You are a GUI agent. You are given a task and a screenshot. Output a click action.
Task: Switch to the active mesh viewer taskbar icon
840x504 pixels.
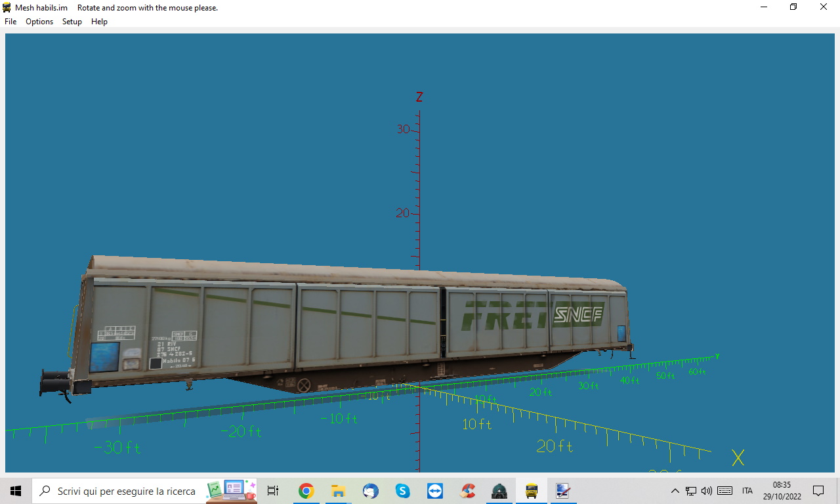point(532,491)
